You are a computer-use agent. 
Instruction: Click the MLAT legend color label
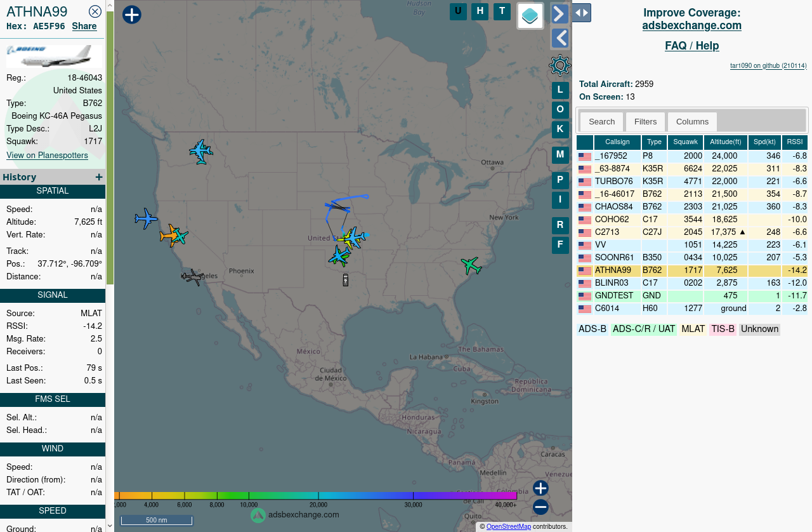[x=693, y=329]
